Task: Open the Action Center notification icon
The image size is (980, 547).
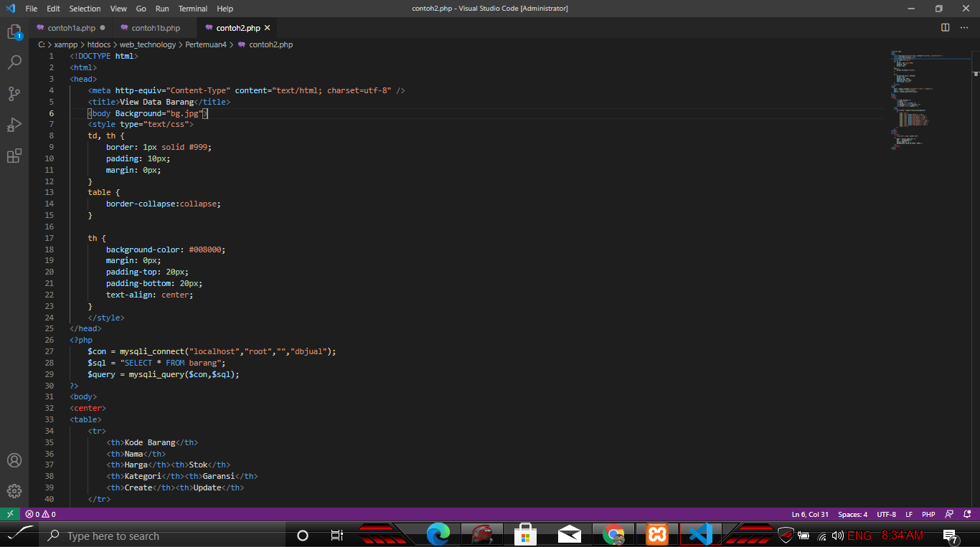Action: pyautogui.click(x=951, y=536)
